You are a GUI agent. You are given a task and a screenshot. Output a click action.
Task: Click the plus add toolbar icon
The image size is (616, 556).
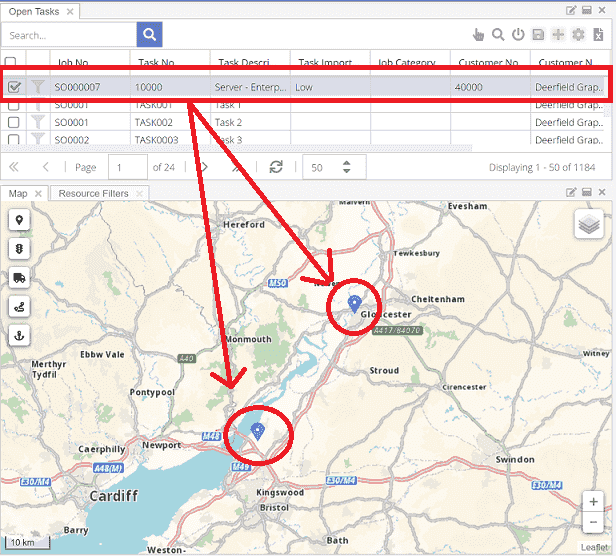coord(558,35)
